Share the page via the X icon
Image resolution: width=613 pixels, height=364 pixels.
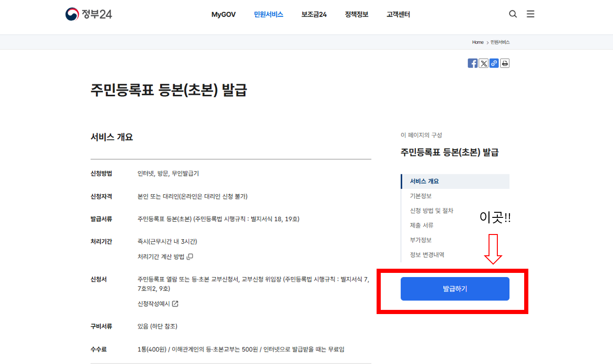(x=483, y=63)
